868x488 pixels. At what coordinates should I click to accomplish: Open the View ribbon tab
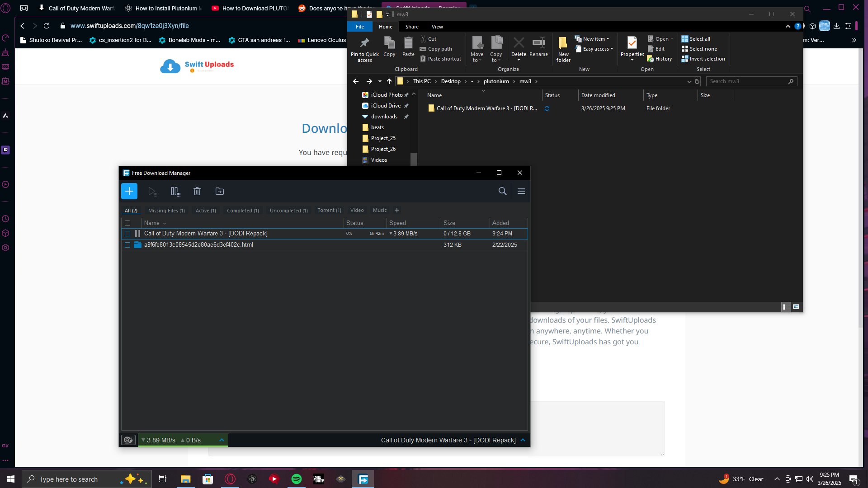tap(437, 27)
